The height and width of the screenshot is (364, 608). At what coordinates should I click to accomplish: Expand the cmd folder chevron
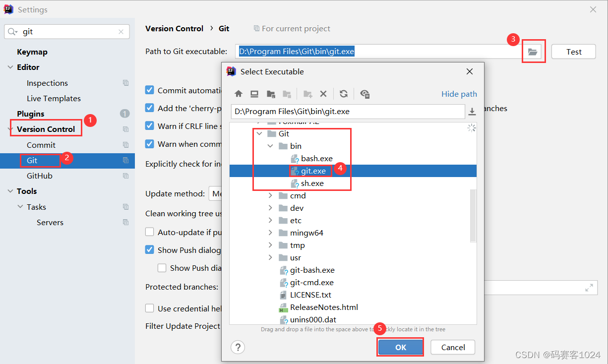(270, 195)
